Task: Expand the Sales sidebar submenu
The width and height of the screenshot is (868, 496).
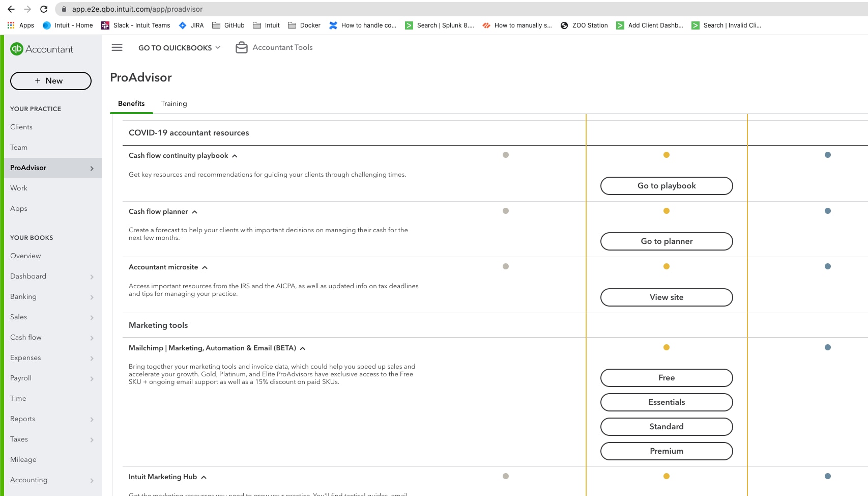Action: (x=92, y=317)
